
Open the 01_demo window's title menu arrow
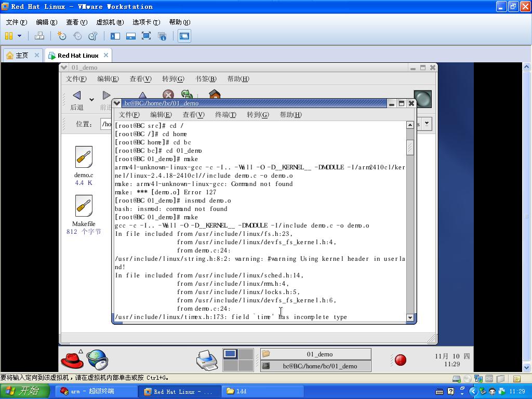(x=63, y=67)
